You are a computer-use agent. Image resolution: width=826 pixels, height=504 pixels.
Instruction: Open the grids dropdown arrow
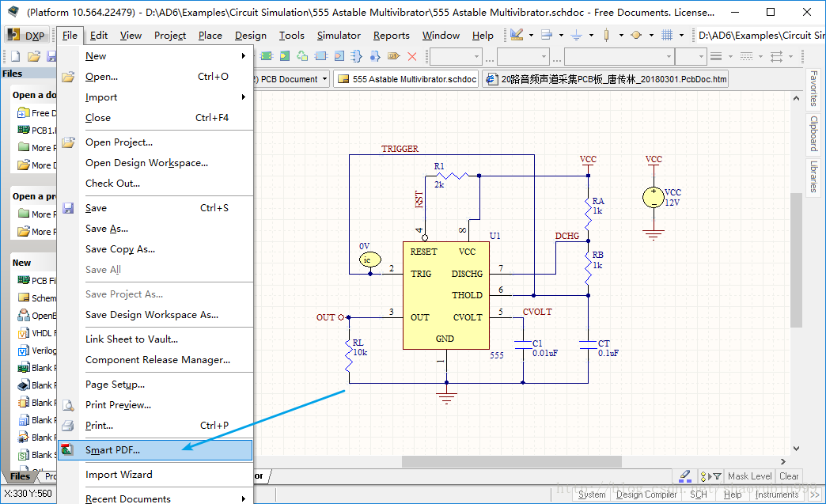(x=681, y=36)
